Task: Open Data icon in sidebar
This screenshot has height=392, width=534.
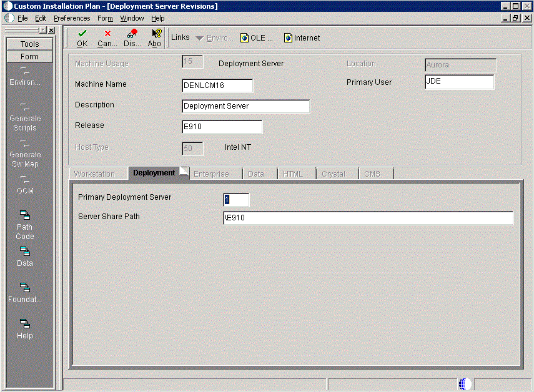Action: [x=25, y=252]
